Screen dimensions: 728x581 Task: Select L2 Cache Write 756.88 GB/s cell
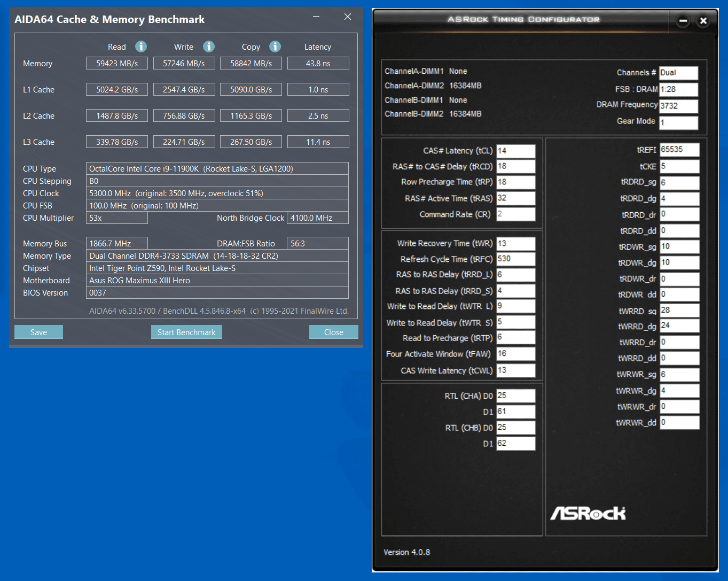point(184,115)
